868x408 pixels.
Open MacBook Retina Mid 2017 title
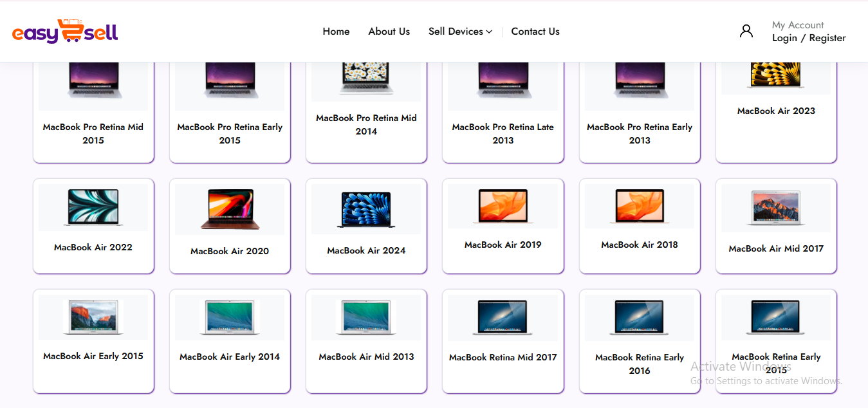tap(503, 357)
